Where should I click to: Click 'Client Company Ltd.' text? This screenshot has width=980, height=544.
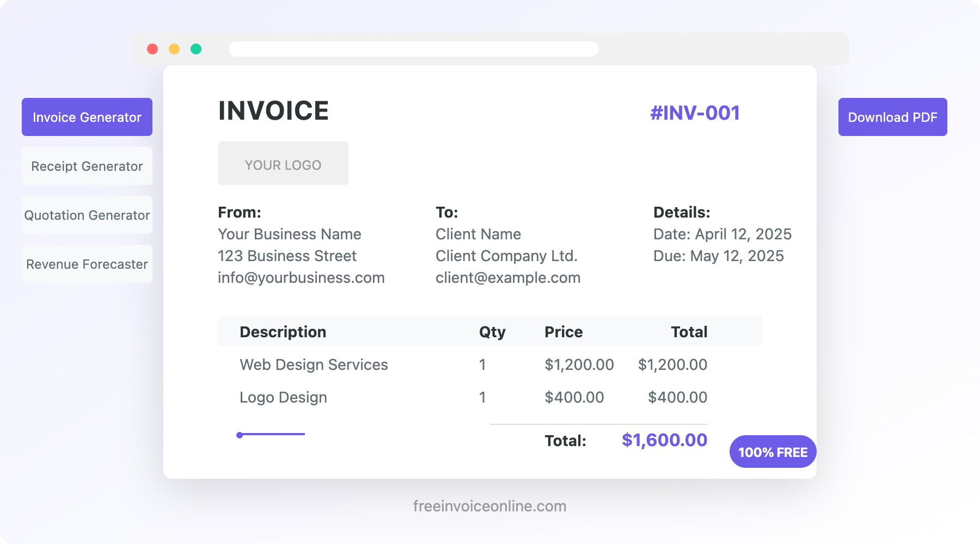[x=506, y=256]
